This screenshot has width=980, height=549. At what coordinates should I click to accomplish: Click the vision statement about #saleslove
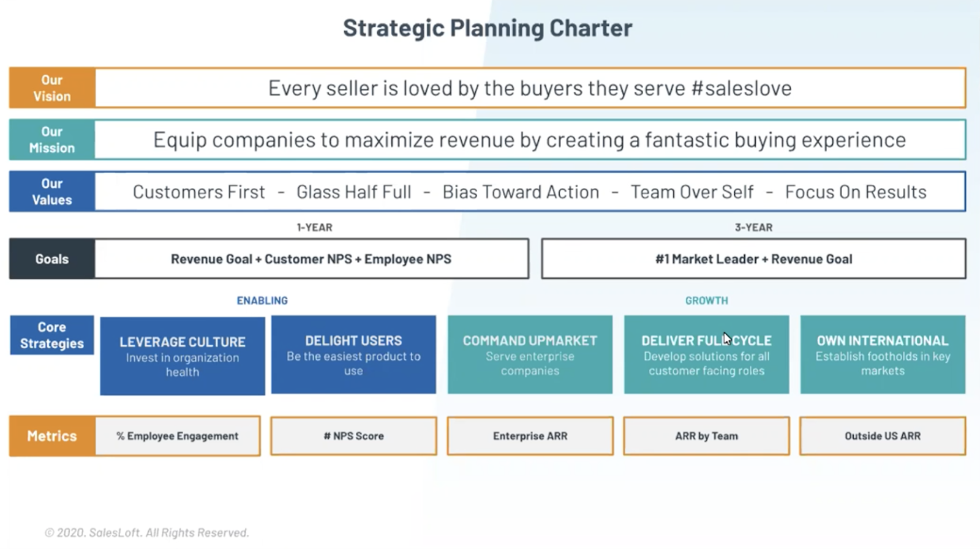pyautogui.click(x=530, y=88)
